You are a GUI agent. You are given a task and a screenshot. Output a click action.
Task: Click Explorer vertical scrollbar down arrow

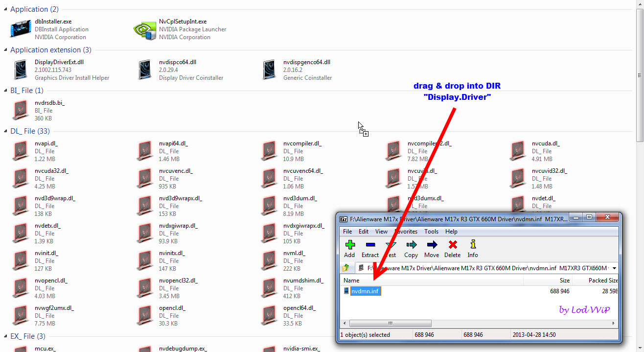point(640,348)
